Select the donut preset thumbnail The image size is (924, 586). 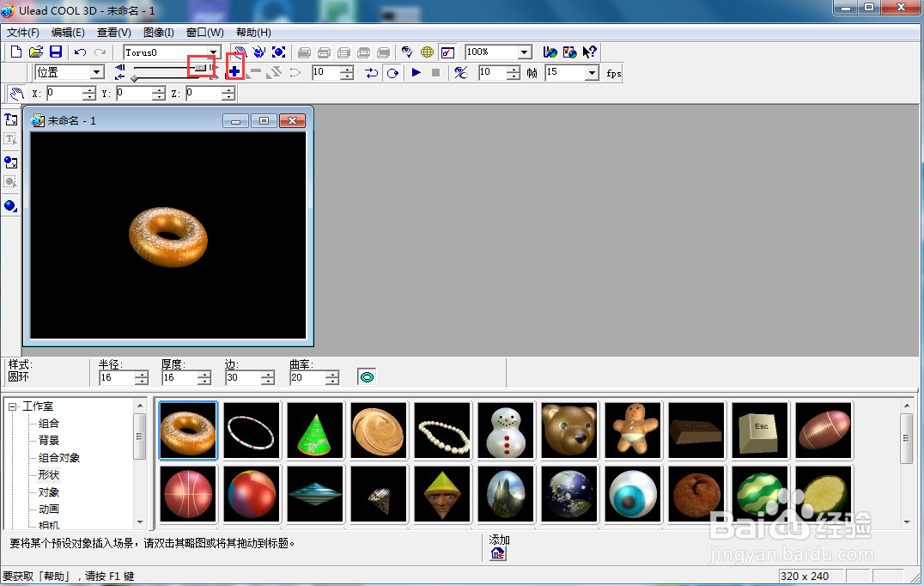point(188,430)
